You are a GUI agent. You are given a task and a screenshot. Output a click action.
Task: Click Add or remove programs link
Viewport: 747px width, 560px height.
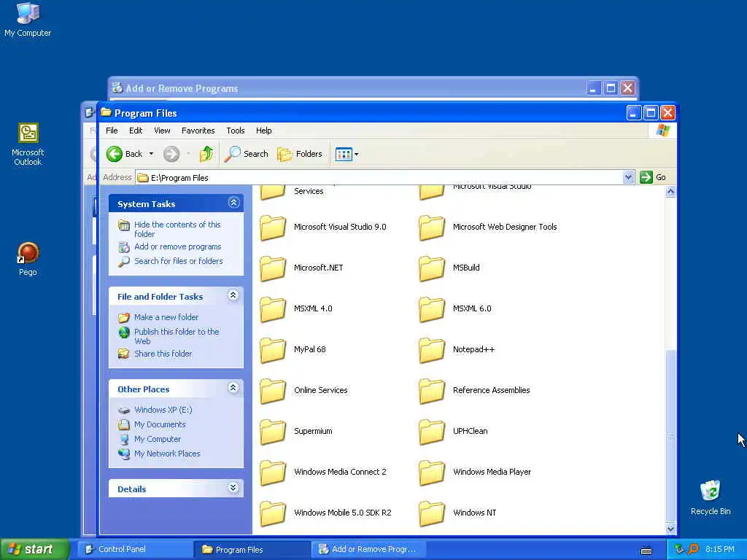point(178,246)
